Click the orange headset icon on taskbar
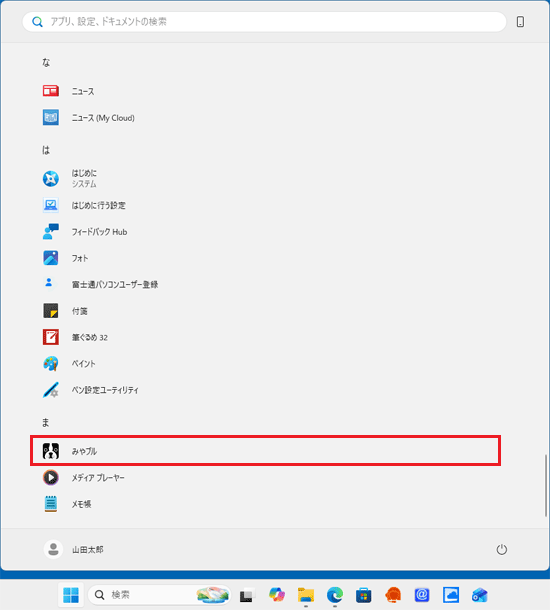 pyautogui.click(x=393, y=594)
